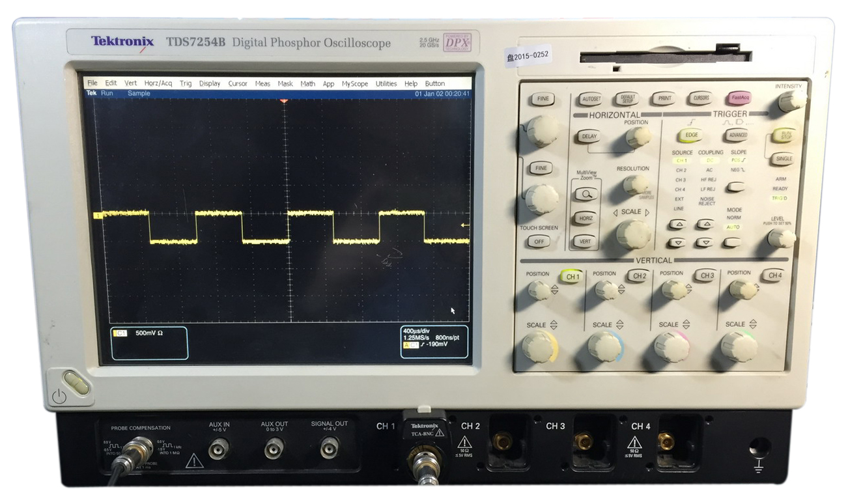The height and width of the screenshot is (504, 848).
Task: Push the front-panel power button
Action: point(77,383)
